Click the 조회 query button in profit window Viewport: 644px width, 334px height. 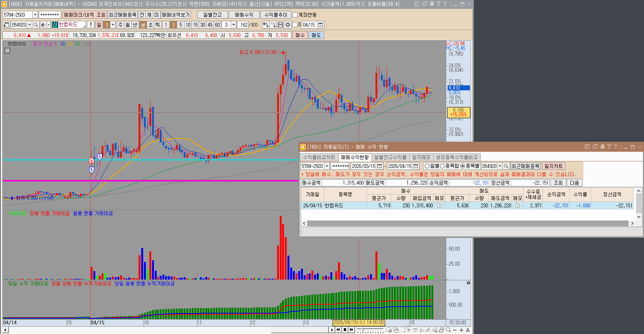pyautogui.click(x=558, y=183)
